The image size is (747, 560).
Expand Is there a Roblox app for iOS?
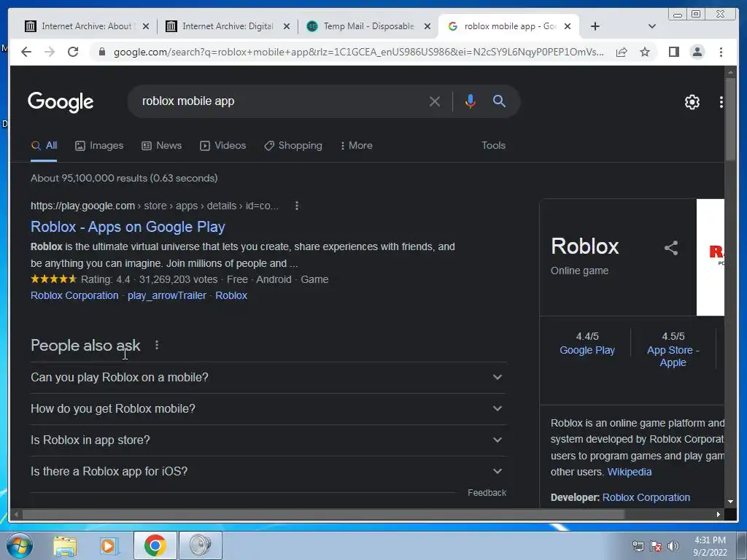click(x=268, y=472)
